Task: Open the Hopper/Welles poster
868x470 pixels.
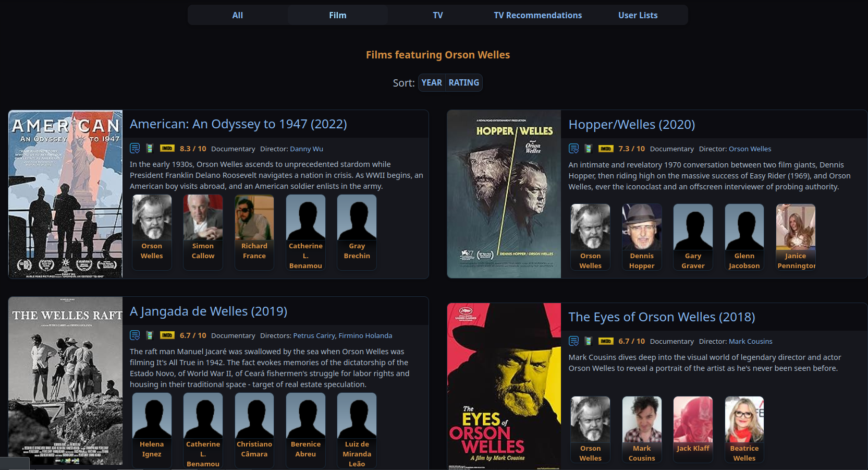Action: click(504, 194)
